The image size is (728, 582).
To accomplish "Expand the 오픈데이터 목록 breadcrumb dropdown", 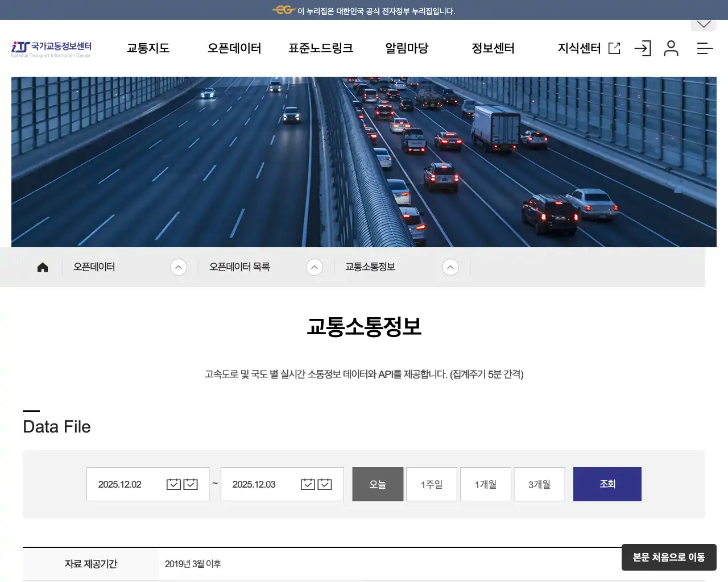I will tap(315, 267).
